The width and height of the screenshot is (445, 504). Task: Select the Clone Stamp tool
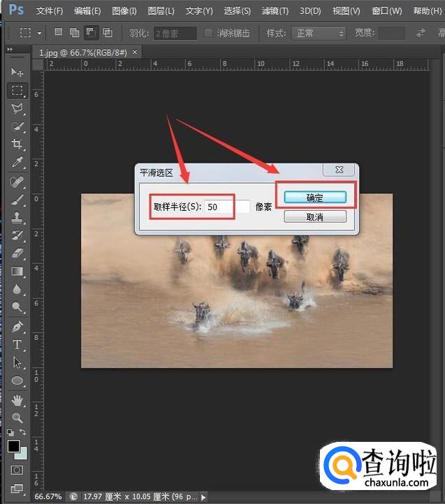17,217
